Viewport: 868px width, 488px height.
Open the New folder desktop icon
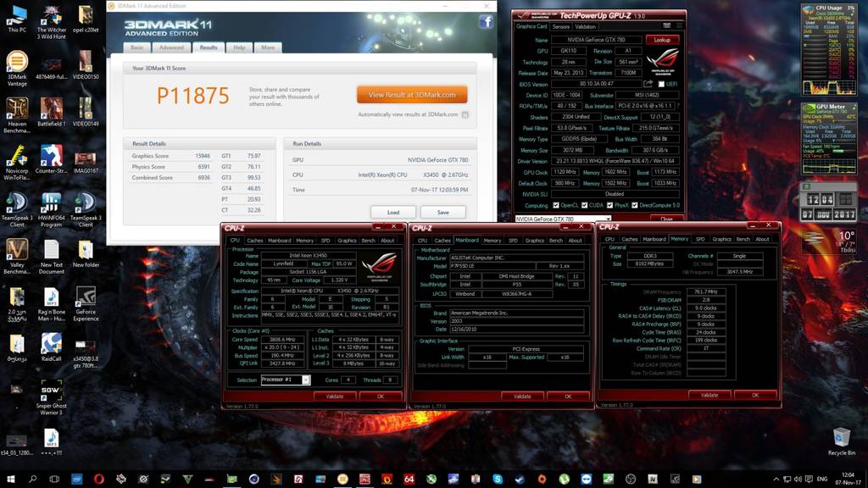click(86, 252)
